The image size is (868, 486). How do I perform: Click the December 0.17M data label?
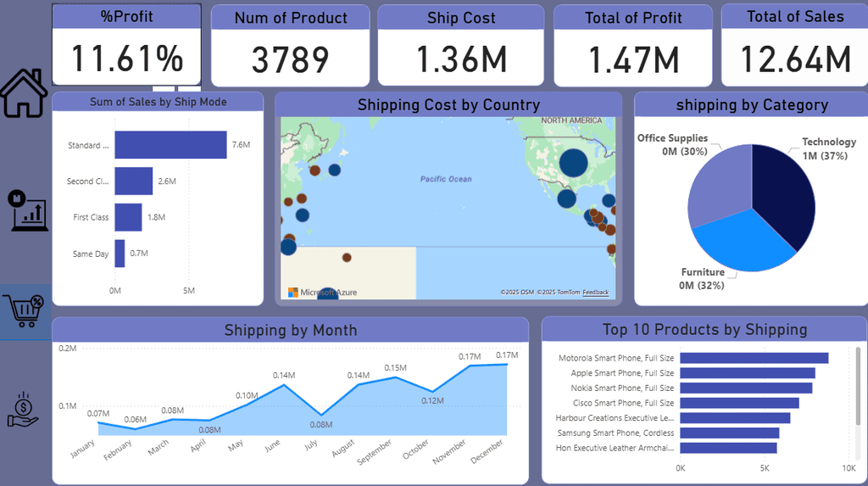507,355
